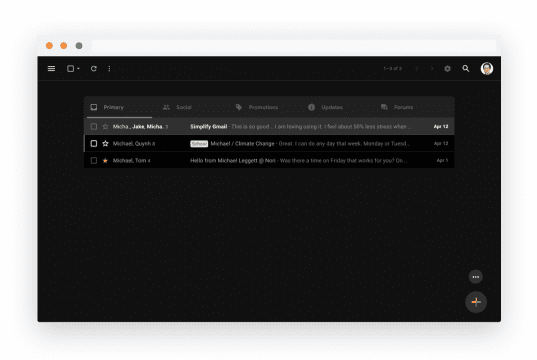Go to older messages with right chevron

coord(432,69)
